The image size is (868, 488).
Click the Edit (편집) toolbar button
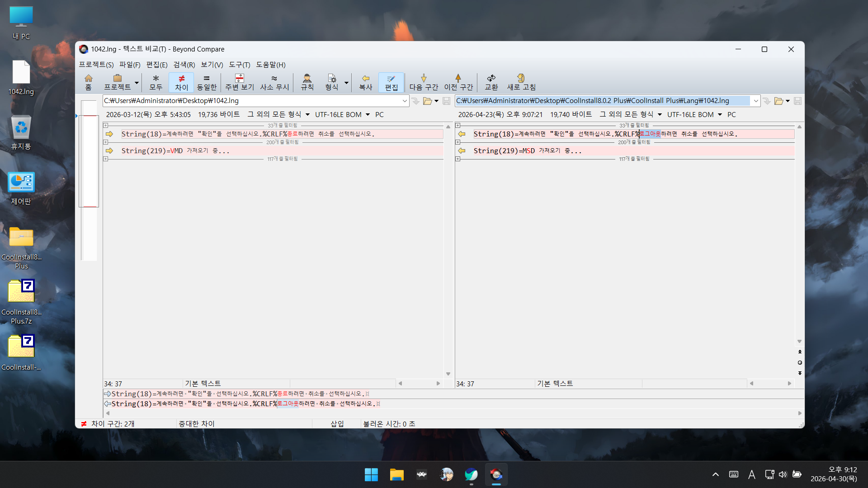(x=391, y=82)
